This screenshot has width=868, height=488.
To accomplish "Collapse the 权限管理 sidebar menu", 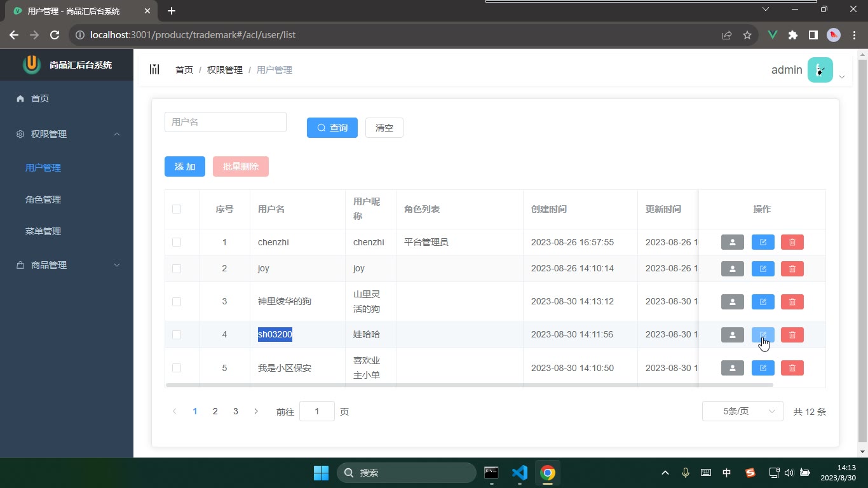I will pyautogui.click(x=67, y=134).
